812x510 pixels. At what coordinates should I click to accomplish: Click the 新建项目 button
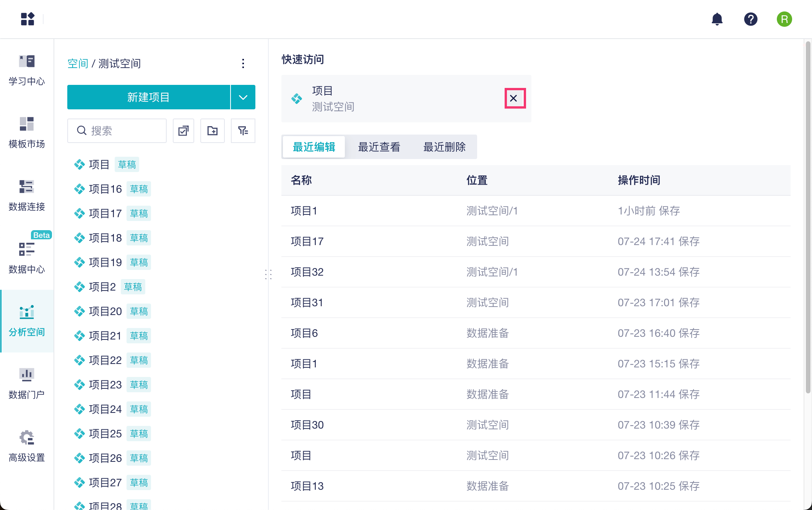(148, 97)
